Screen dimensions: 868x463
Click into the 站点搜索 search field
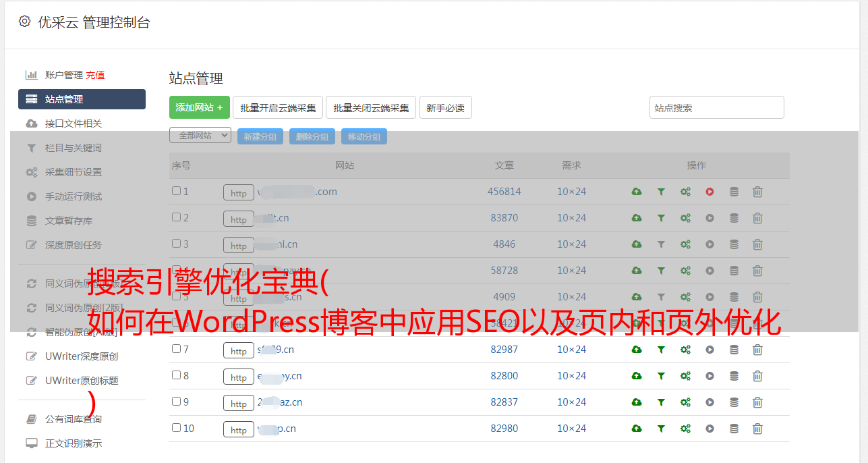pos(717,107)
